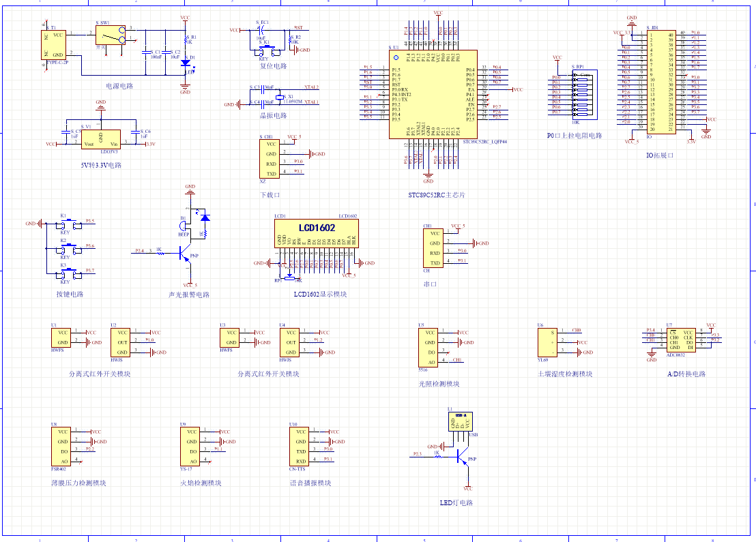Select the STC89C52RC microcontroller chip
This screenshot has width=756, height=542.
click(433, 94)
